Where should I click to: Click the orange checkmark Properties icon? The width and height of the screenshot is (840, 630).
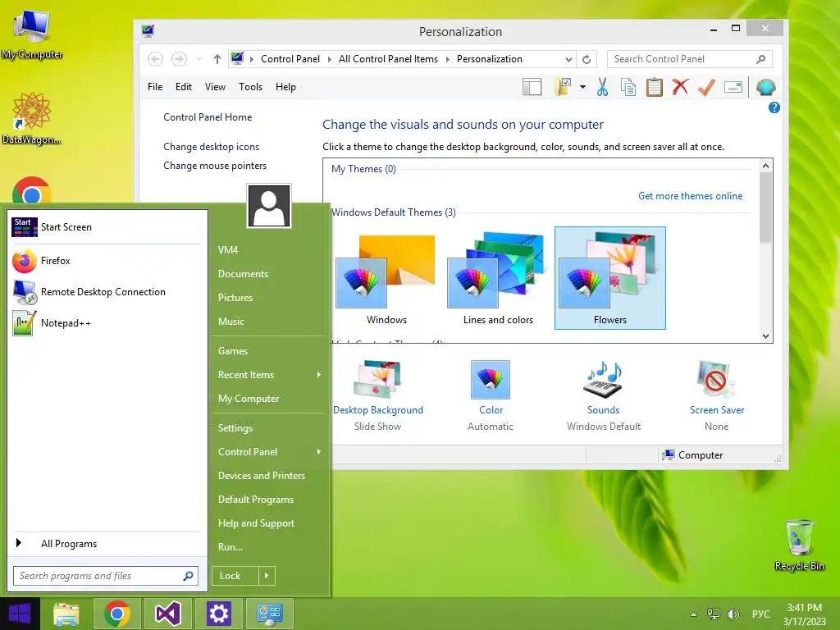coord(706,87)
